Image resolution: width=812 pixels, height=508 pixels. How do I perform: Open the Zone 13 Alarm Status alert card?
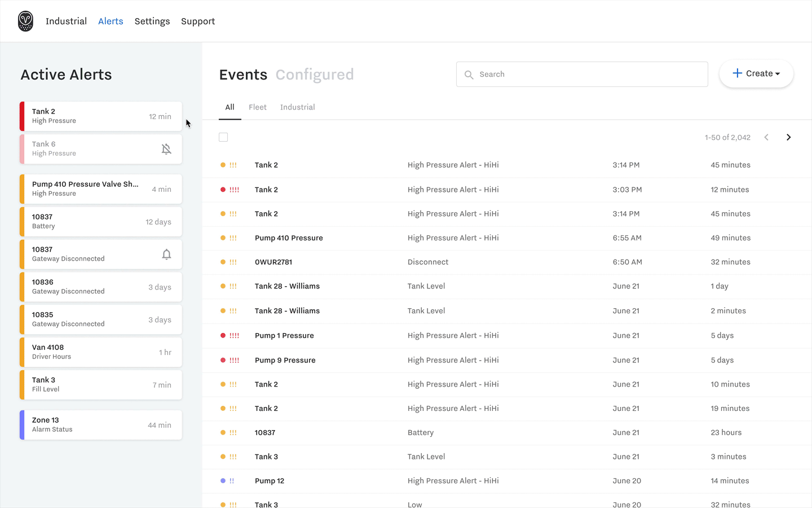tap(100, 424)
